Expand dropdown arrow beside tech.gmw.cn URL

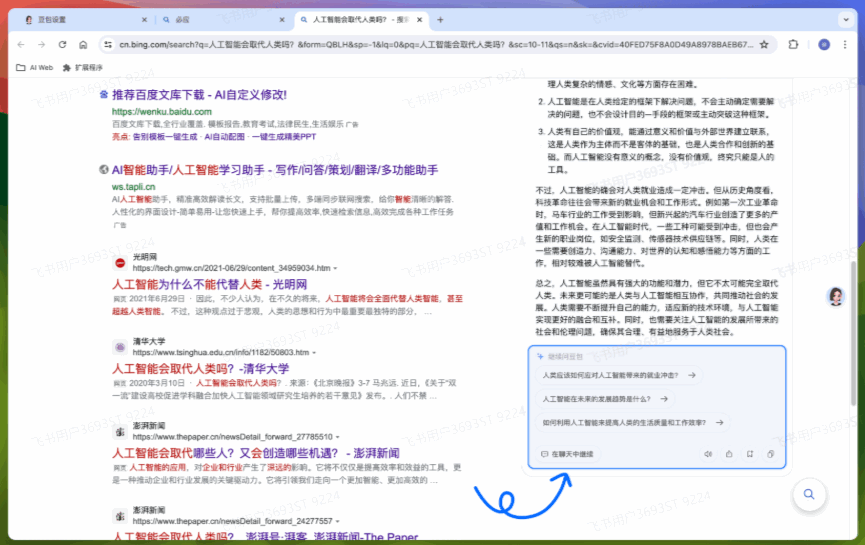tap(335, 268)
